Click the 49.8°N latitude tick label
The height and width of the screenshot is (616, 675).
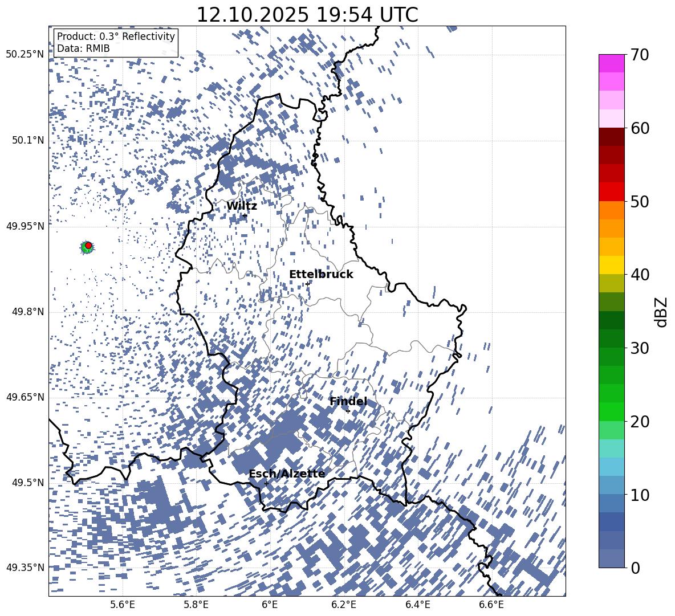(28, 312)
